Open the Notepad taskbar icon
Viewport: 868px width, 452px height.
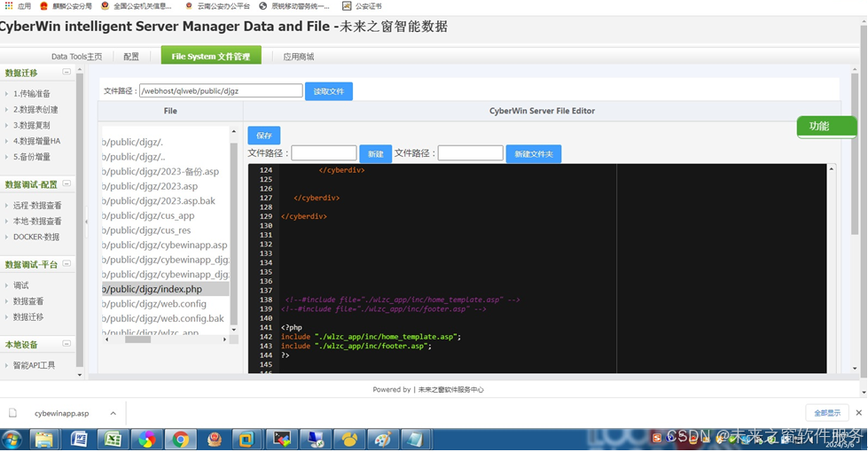416,440
